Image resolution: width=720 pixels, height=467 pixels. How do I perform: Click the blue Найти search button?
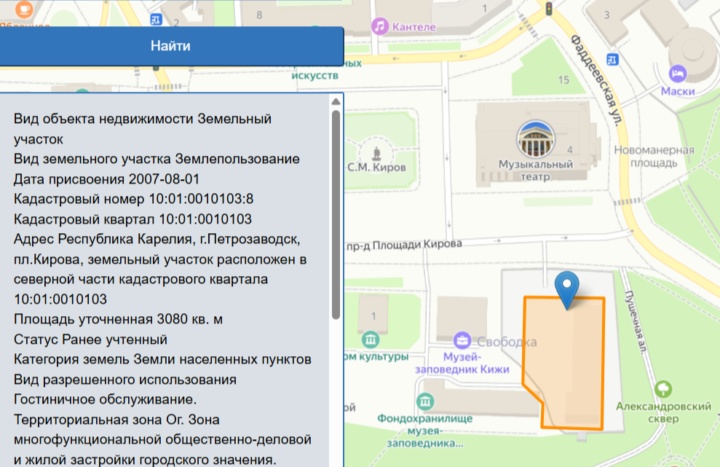point(171,46)
